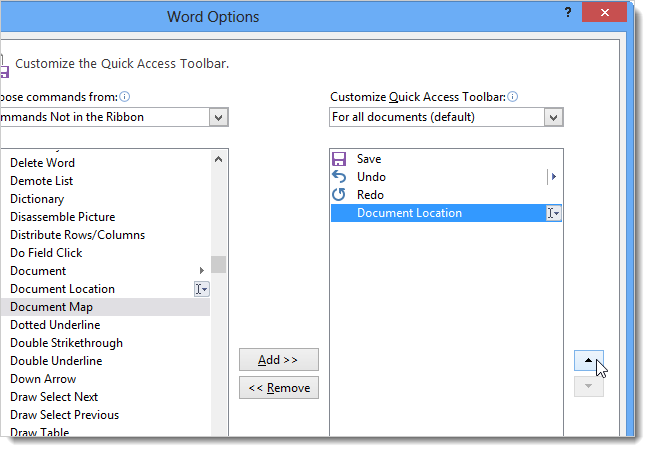Click the command list scrollbar up arrow
650x452 pixels.
pos(218,159)
